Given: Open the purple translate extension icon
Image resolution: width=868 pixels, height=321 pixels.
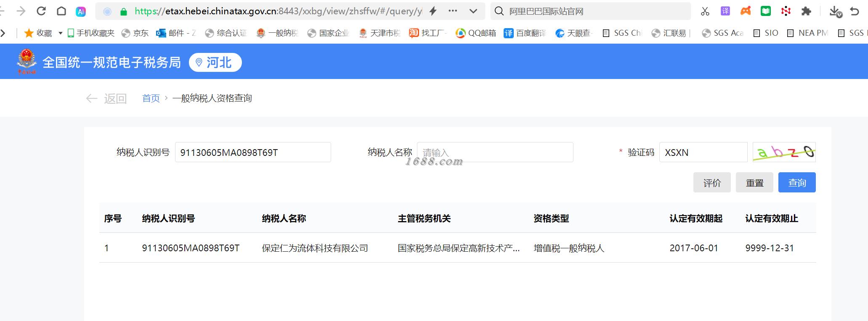Looking at the screenshot, I should coord(725,11).
